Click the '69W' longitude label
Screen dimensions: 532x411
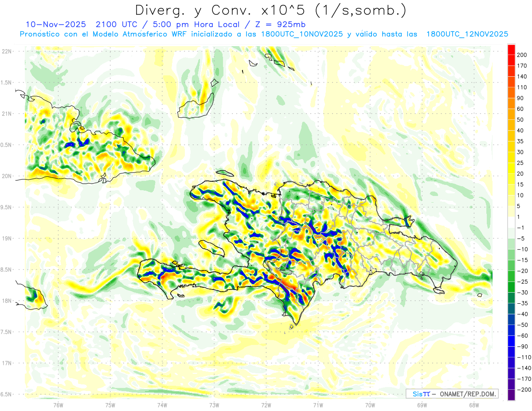tap(422, 405)
